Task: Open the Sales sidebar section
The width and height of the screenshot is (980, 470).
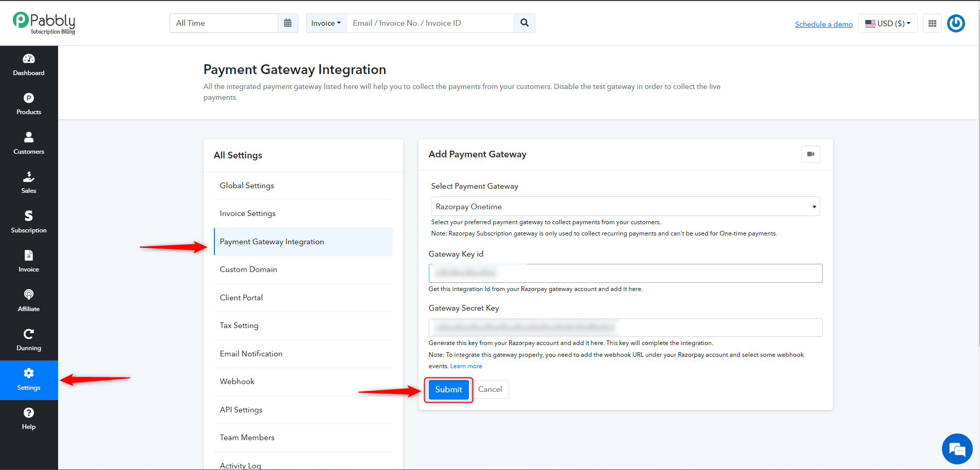Action: 29,183
